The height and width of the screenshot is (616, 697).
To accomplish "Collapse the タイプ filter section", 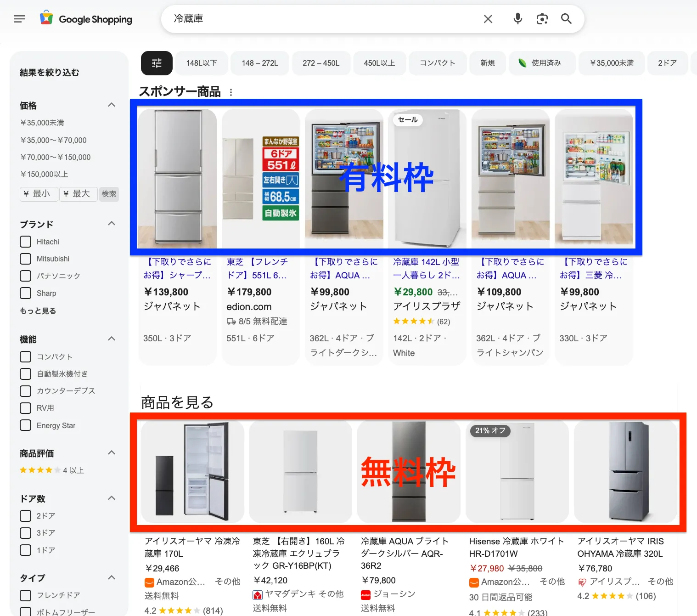I will [x=112, y=578].
